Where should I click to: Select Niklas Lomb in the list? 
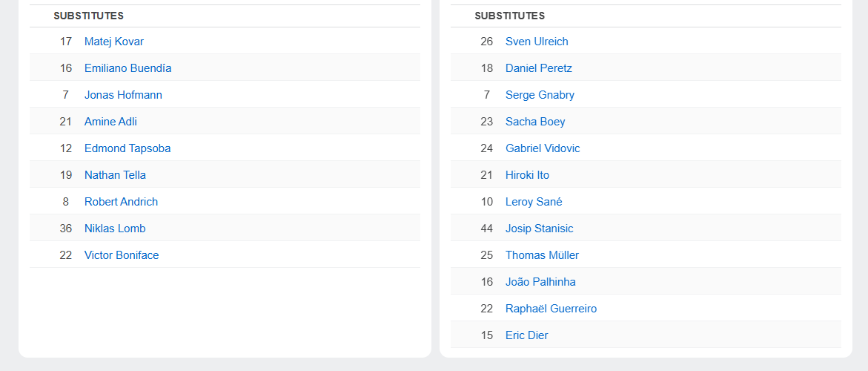pyautogui.click(x=115, y=229)
